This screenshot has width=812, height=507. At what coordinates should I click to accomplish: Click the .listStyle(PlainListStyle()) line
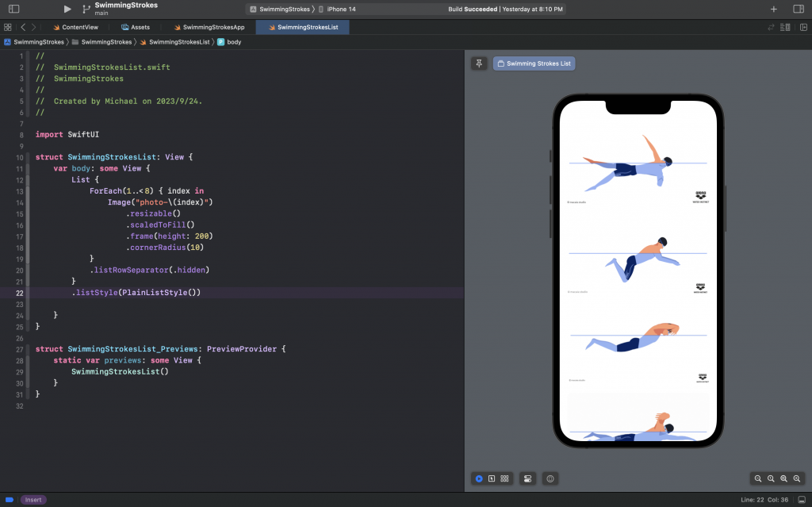coord(136,293)
